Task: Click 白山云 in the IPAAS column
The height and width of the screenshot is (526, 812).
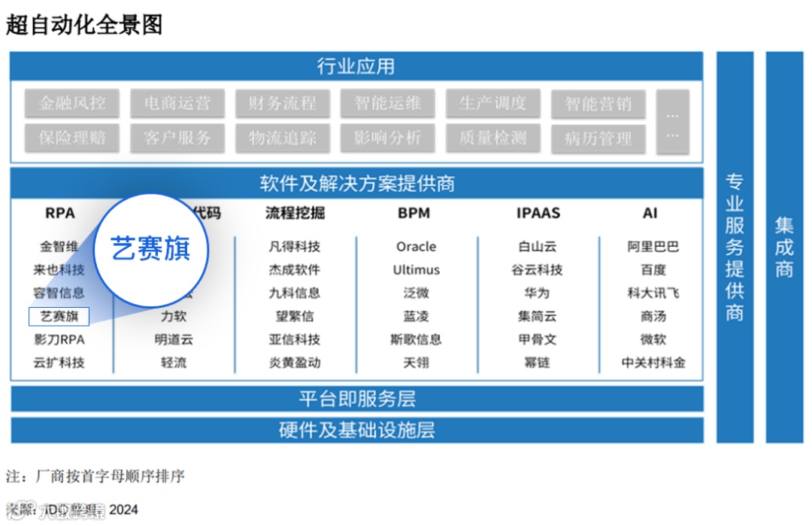Action: pos(538,247)
